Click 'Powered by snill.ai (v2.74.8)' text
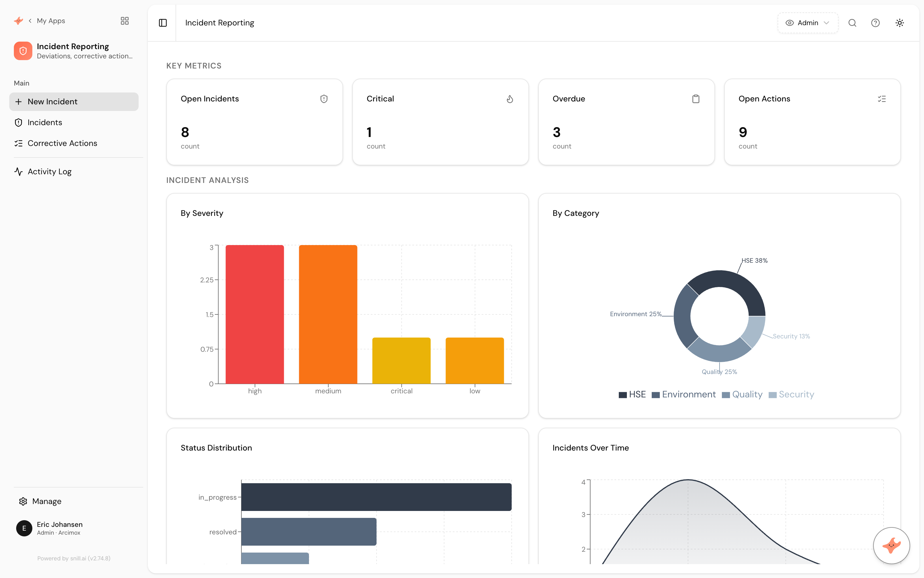Screen dimensions: 924x578 click(x=74, y=558)
